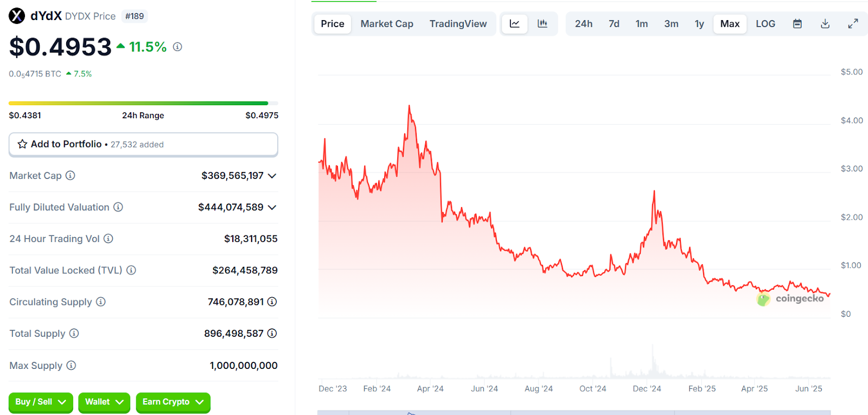This screenshot has height=415, width=868.
Task: Switch to line chart view icon
Action: (515, 24)
